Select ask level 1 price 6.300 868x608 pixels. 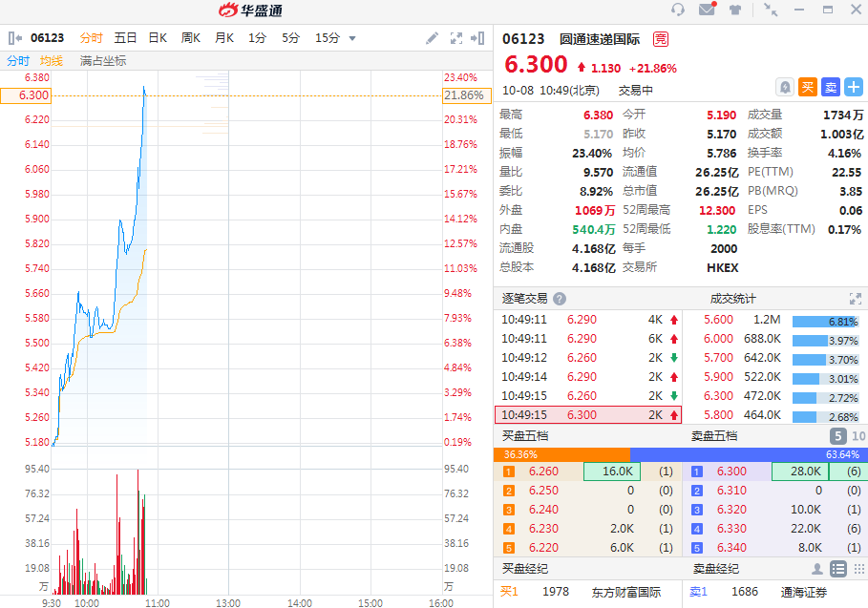pos(731,472)
